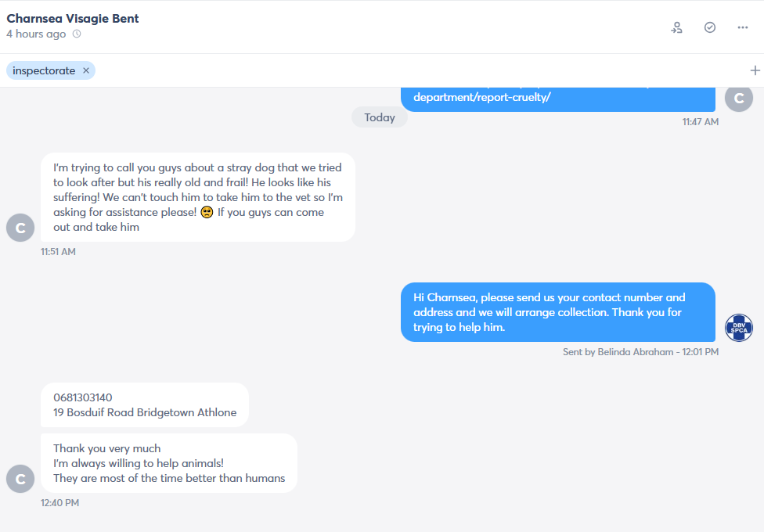Image resolution: width=764 pixels, height=532 pixels.
Task: Click the contact name Charnsea Visagie Bent
Action: tap(73, 19)
